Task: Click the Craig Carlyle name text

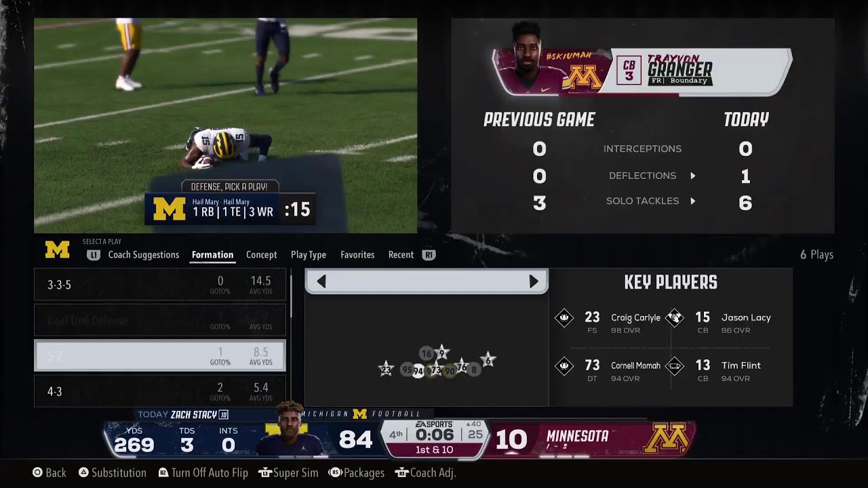Action: pyautogui.click(x=635, y=317)
